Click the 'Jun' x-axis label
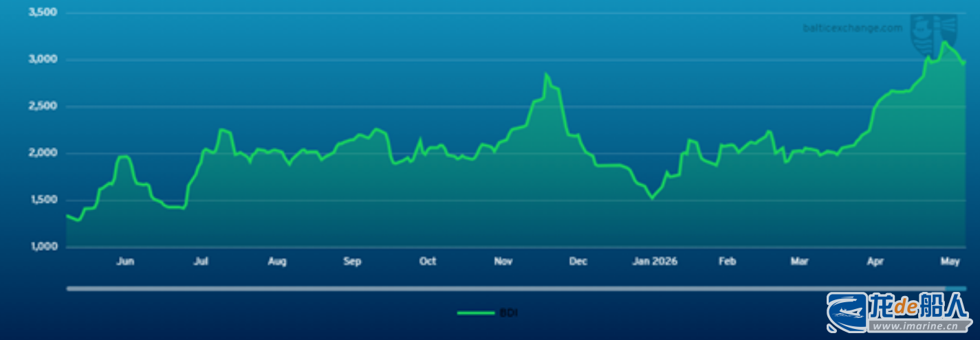 [125, 262]
